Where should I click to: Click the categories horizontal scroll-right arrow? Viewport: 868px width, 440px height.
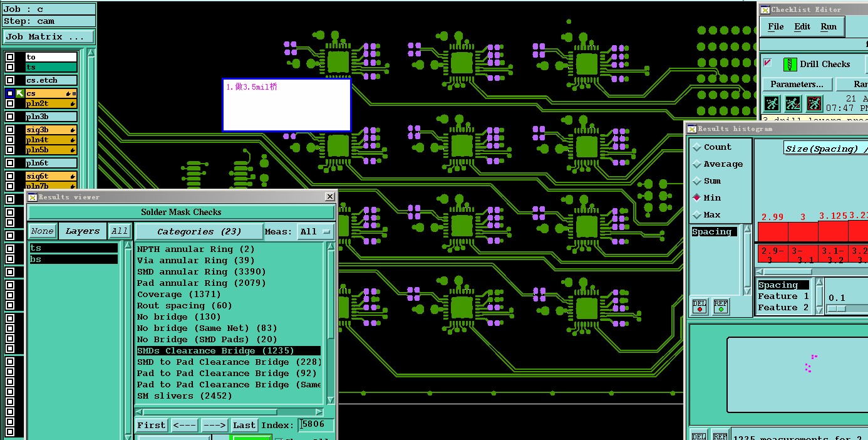tap(319, 412)
